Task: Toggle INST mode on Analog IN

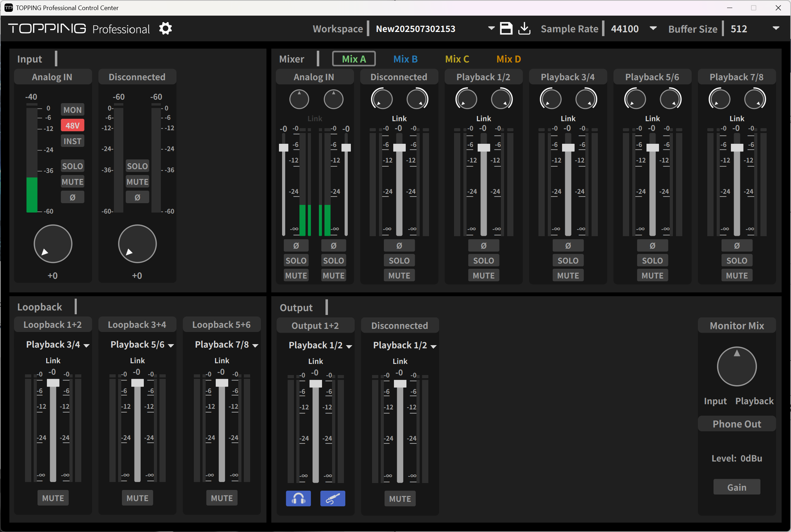Action: point(72,141)
